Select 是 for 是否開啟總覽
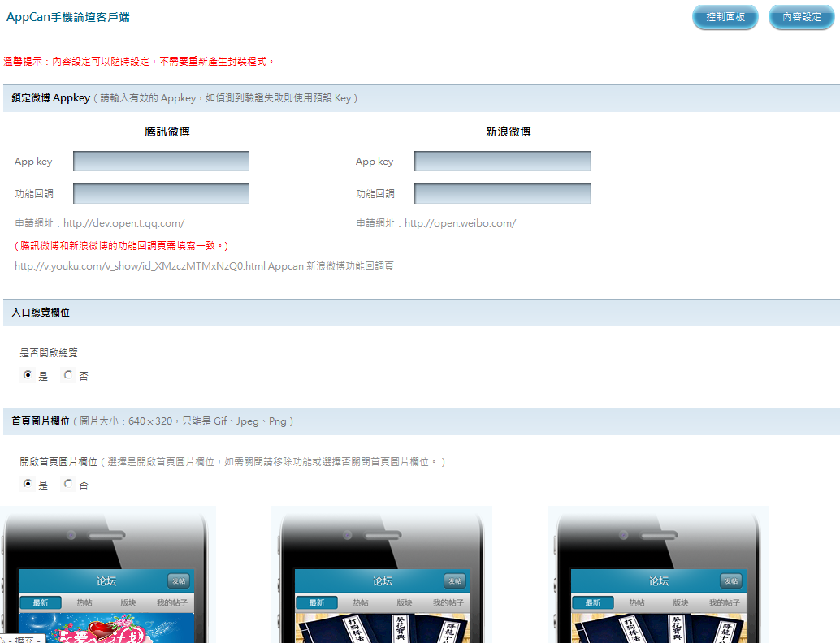The image size is (840, 643). 28,375
